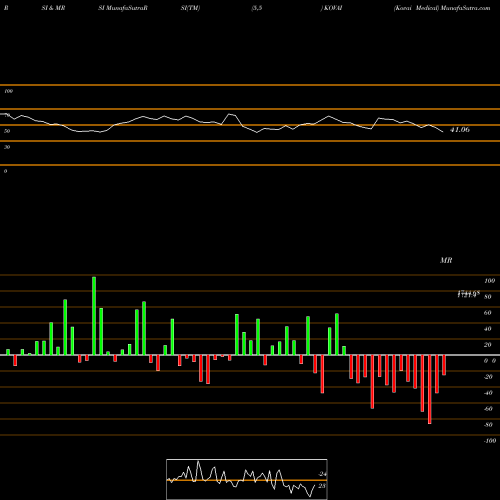Click the overlapping price label near 1721.9

(x=468, y=294)
